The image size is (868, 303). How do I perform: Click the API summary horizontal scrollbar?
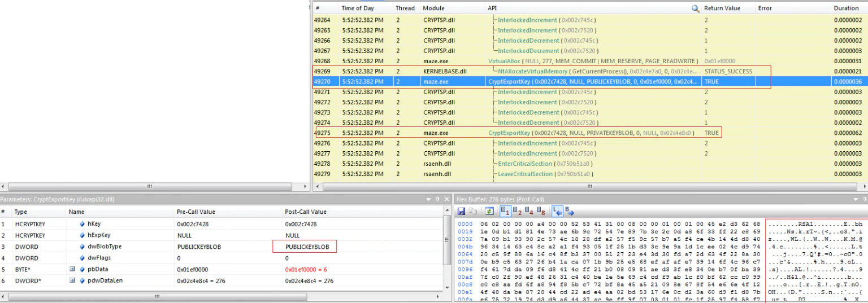tap(590, 186)
